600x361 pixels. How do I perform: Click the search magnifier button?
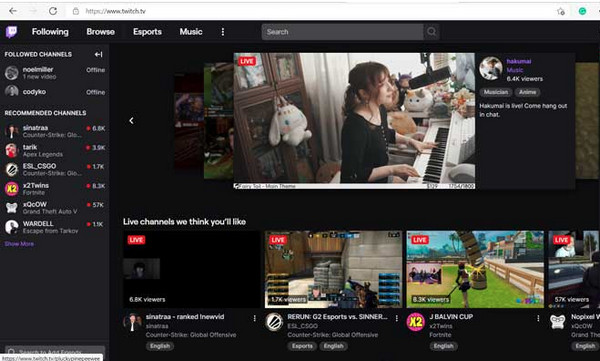pyautogui.click(x=431, y=32)
